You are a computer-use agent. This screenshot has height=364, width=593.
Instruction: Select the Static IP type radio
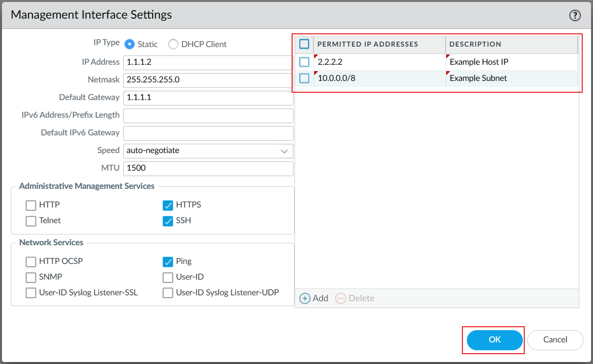pos(130,44)
